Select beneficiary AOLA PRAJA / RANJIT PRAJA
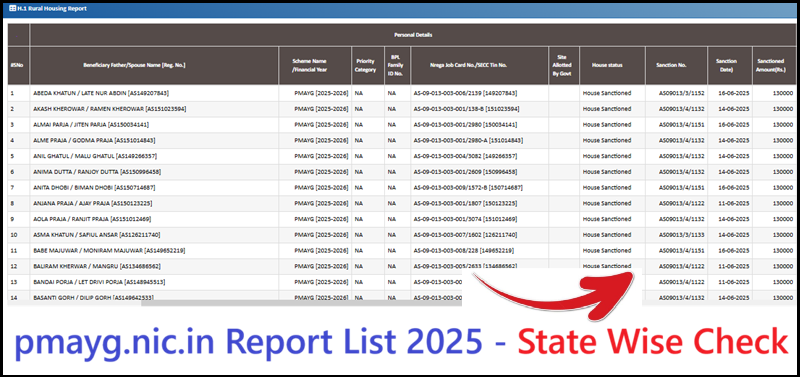 (92, 219)
